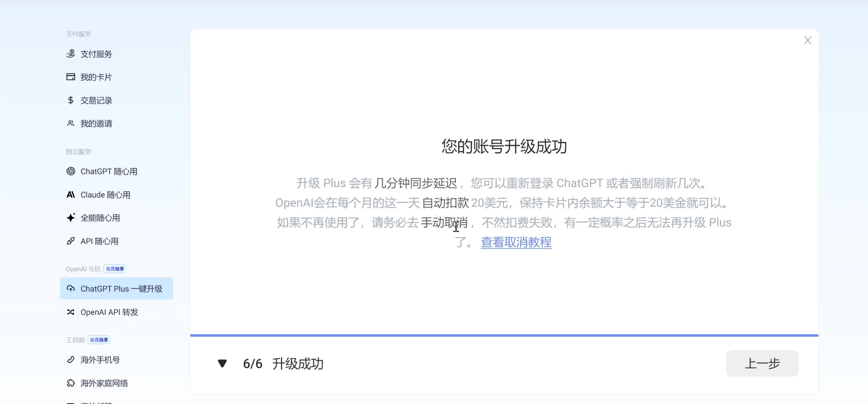
Task: Select 交易记录 in the sidebar
Action: [96, 100]
